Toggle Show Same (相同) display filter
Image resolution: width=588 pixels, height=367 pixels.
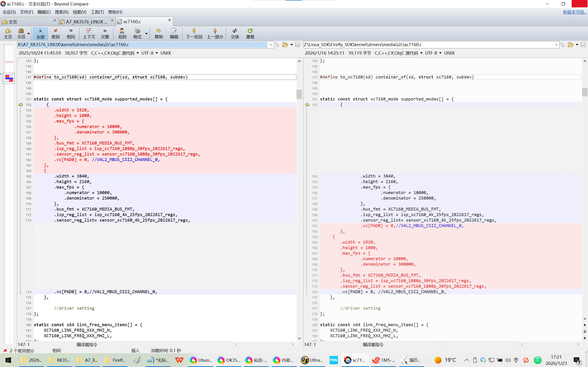[x=71, y=33]
